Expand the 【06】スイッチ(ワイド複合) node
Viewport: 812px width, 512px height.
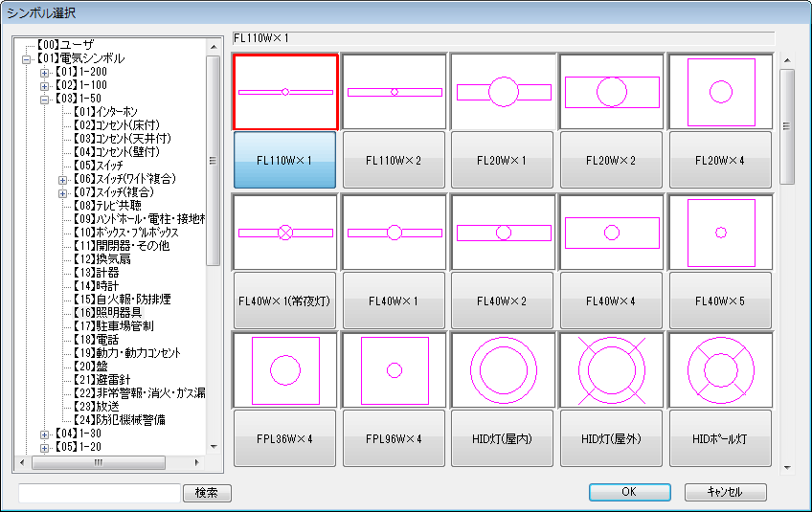tap(62, 180)
